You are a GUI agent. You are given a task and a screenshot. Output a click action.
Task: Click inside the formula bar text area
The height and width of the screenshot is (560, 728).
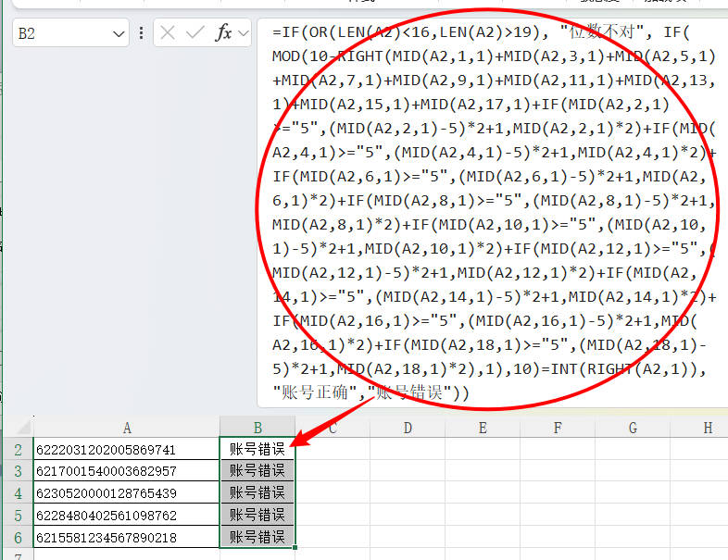coord(491,213)
